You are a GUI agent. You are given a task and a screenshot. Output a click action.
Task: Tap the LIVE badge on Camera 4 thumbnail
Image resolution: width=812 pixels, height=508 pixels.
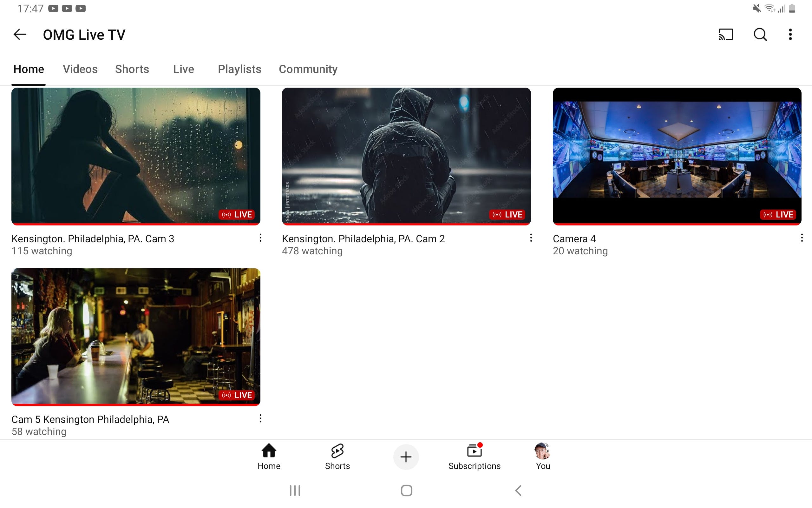click(x=778, y=214)
